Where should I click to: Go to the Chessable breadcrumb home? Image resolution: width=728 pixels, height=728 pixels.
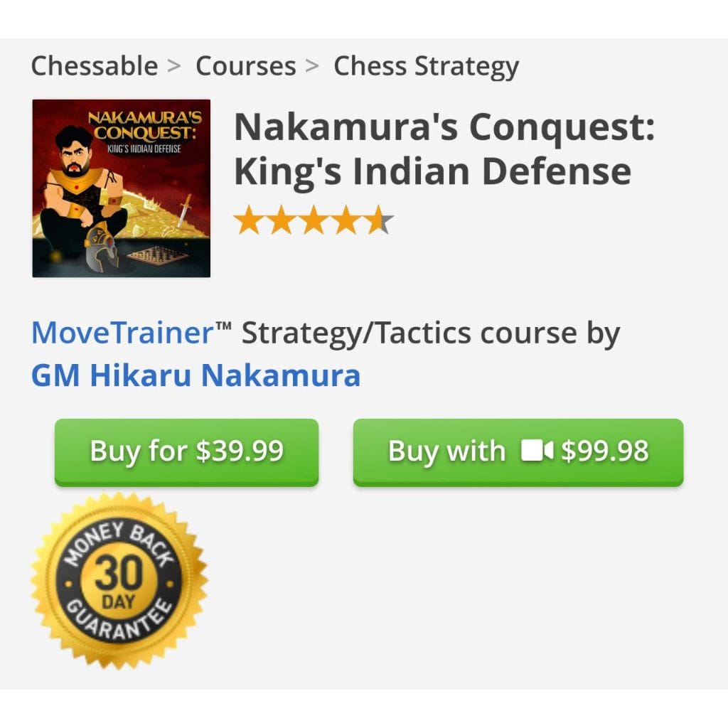pyautogui.click(x=94, y=66)
